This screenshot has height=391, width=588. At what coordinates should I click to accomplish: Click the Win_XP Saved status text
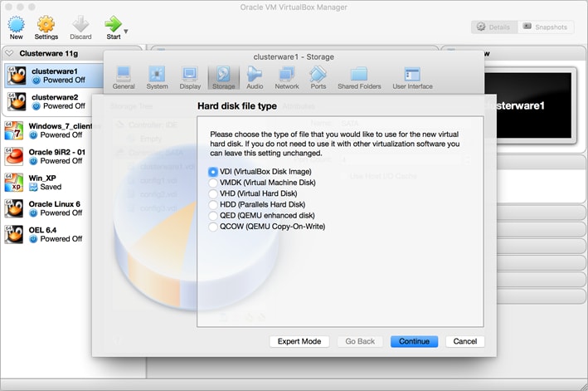point(51,187)
